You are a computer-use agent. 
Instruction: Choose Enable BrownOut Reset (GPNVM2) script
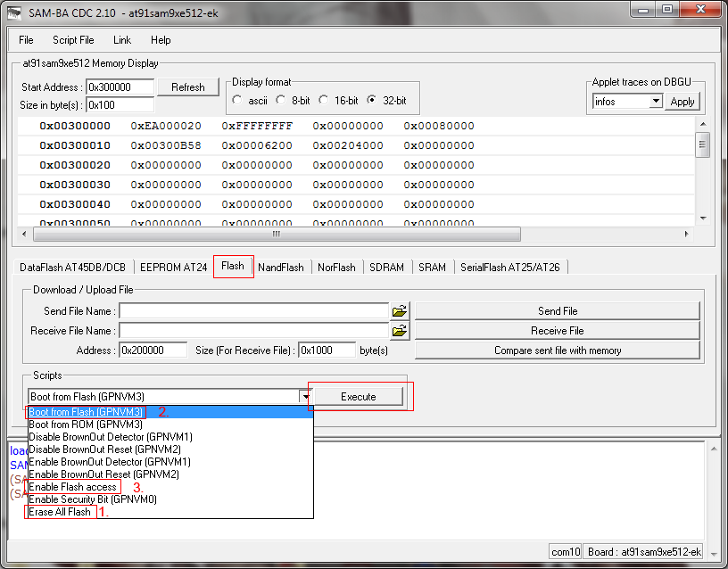pyautogui.click(x=170, y=474)
